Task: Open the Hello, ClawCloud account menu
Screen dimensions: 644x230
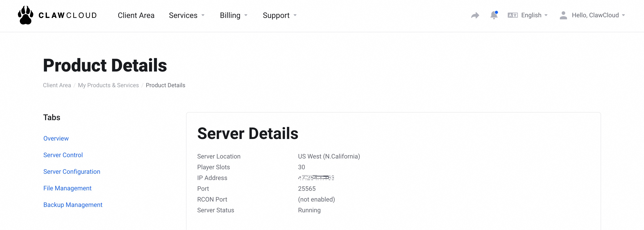Action: (x=598, y=15)
